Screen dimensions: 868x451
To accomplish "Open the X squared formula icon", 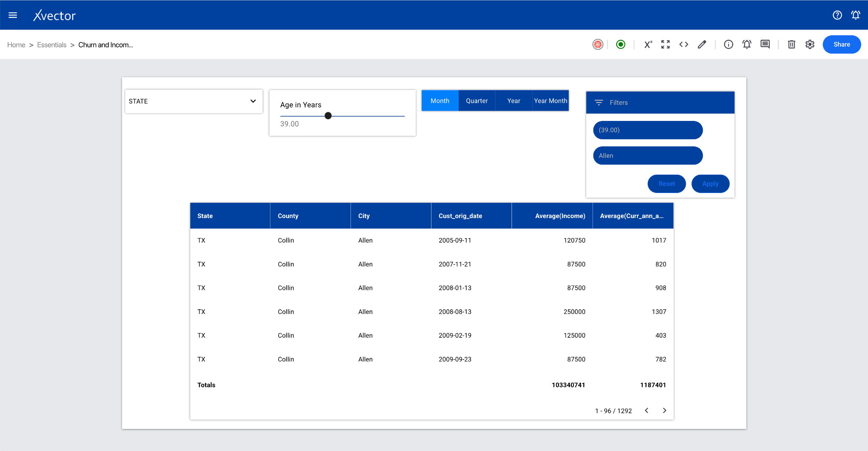I will point(648,45).
